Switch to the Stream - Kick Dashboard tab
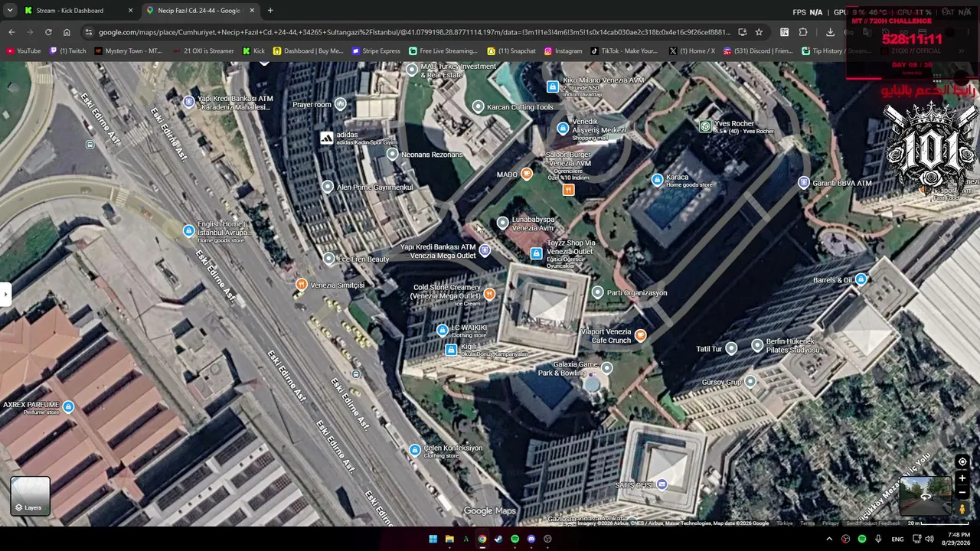The height and width of the screenshot is (551, 980). 77,11
